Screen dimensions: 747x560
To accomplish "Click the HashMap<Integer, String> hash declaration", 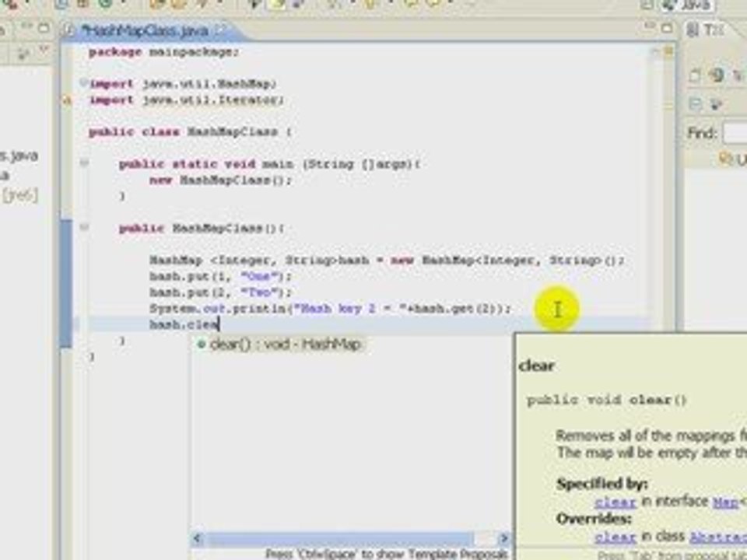I will coord(387,260).
